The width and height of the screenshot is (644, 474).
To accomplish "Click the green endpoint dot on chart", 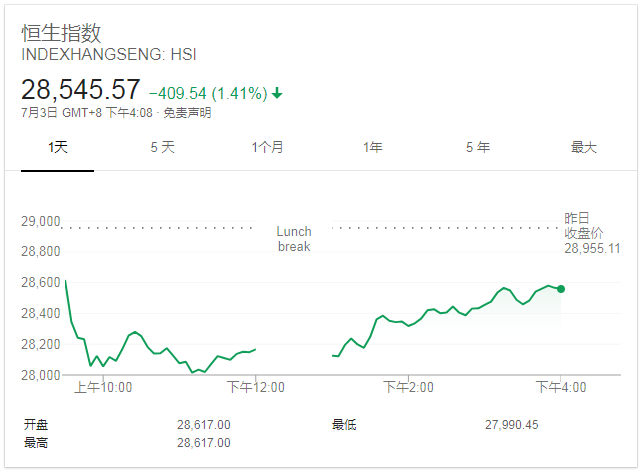I will [561, 289].
